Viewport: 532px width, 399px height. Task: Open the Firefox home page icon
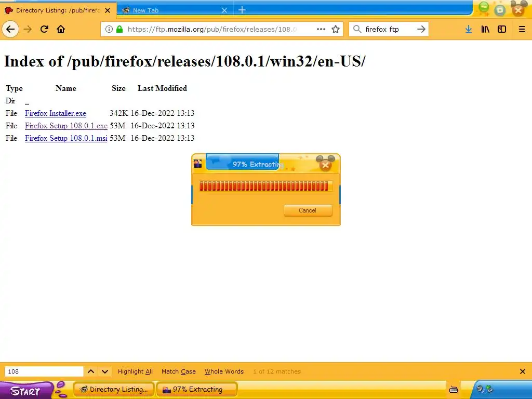click(x=61, y=29)
